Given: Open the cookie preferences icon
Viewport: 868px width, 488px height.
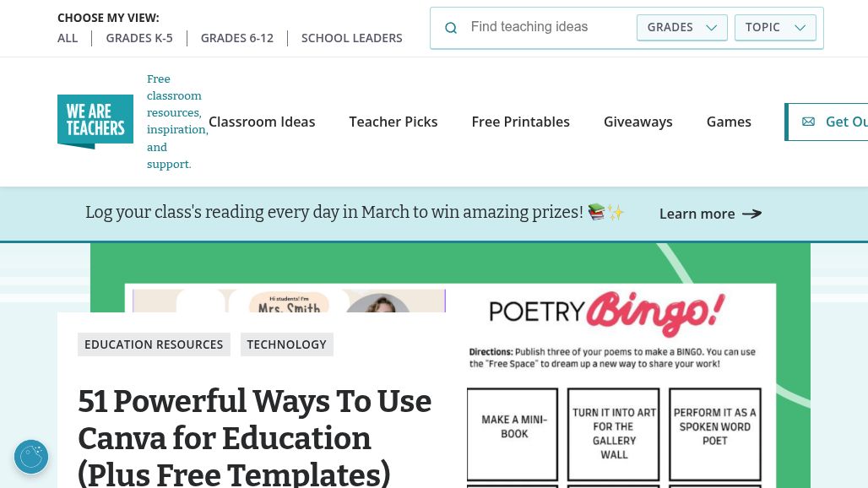Looking at the screenshot, I should point(31,457).
